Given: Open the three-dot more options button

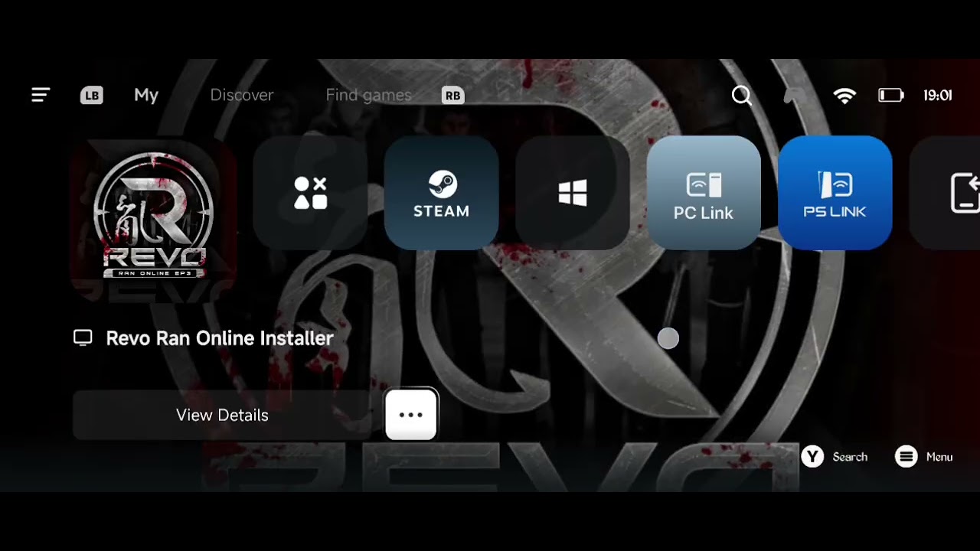Looking at the screenshot, I should [411, 415].
